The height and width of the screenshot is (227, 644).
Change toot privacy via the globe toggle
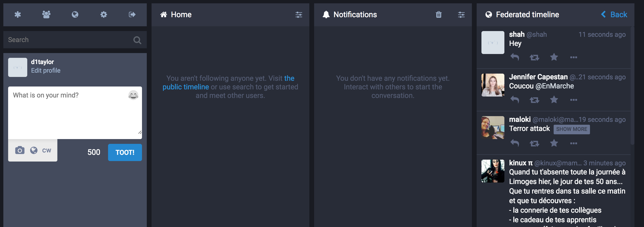pyautogui.click(x=33, y=150)
